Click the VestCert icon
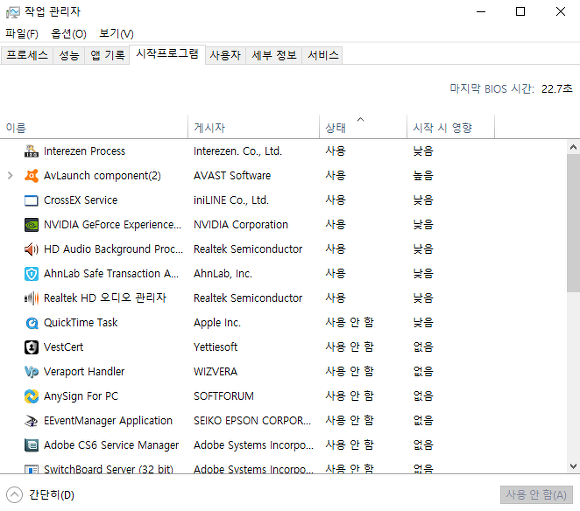This screenshot has width=580, height=511. pyautogui.click(x=31, y=347)
